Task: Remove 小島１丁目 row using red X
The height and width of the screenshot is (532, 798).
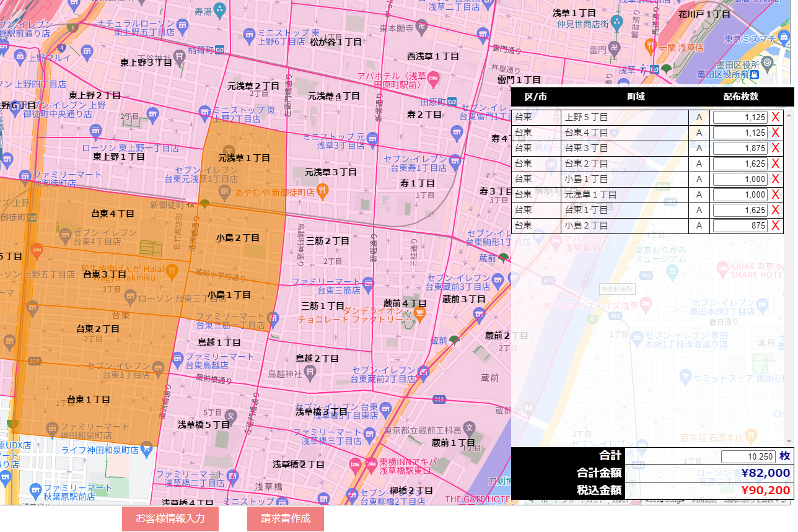Action: pyautogui.click(x=775, y=179)
